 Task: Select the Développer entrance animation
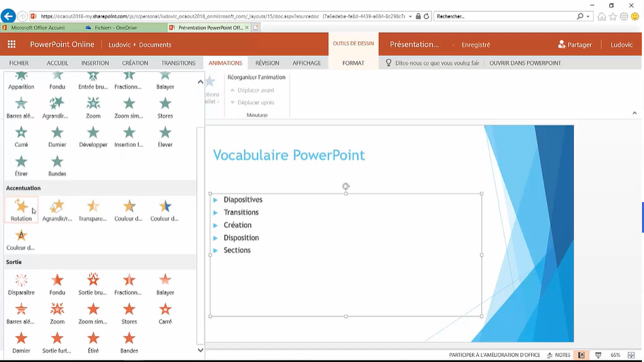pyautogui.click(x=93, y=137)
